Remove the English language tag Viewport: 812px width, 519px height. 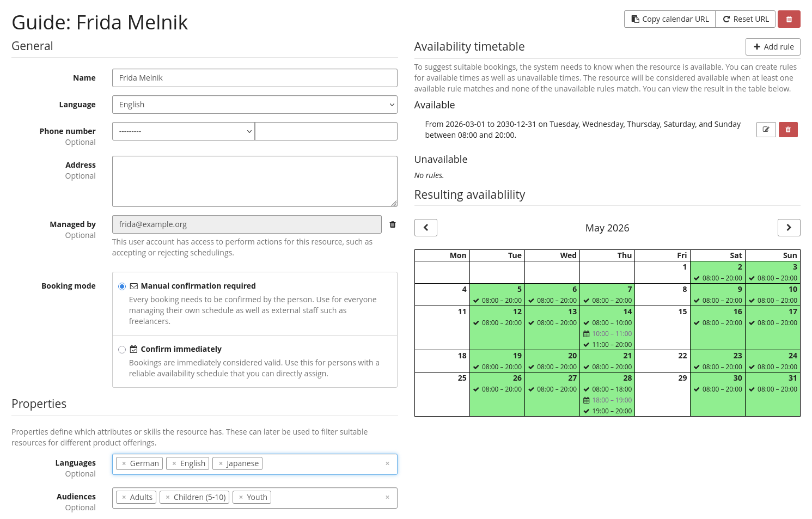pyautogui.click(x=174, y=463)
